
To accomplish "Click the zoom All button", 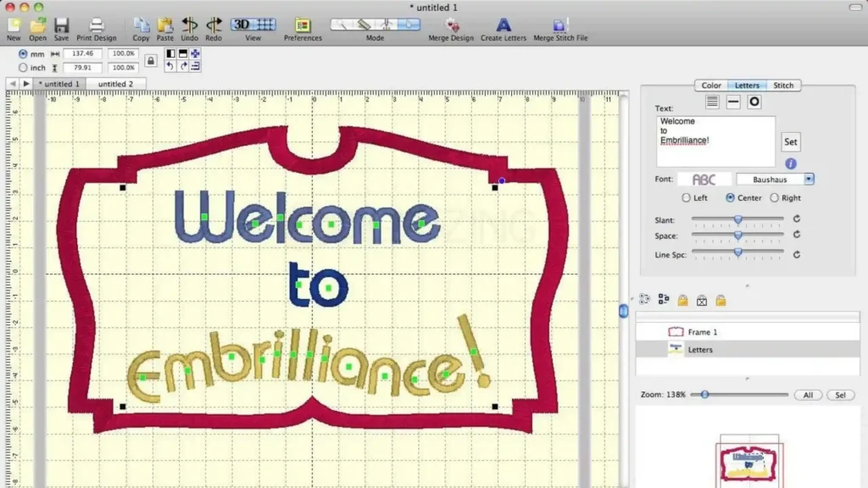I will tap(808, 395).
